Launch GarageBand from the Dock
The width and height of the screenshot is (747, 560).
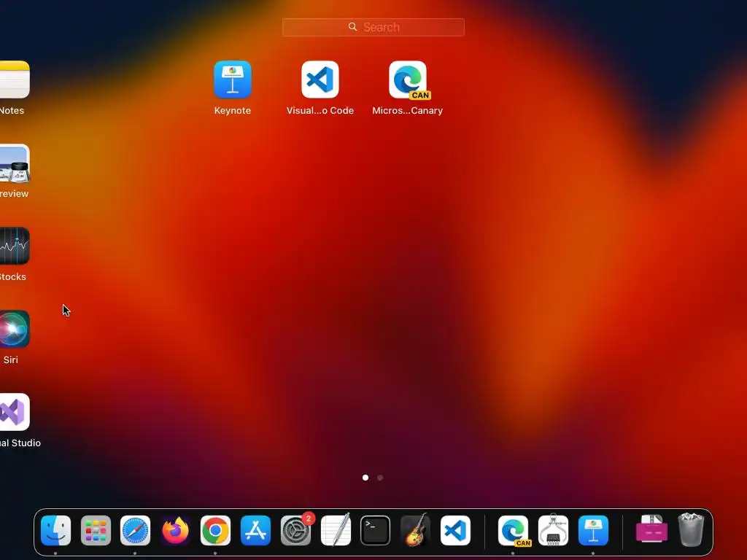click(x=415, y=529)
